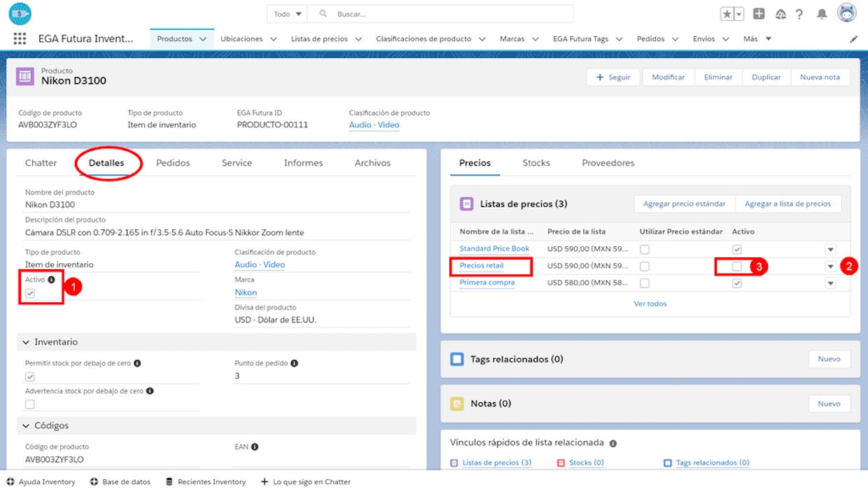This screenshot has height=491, width=868.
Task: Open the App Launcher grid icon
Action: pos(20,39)
